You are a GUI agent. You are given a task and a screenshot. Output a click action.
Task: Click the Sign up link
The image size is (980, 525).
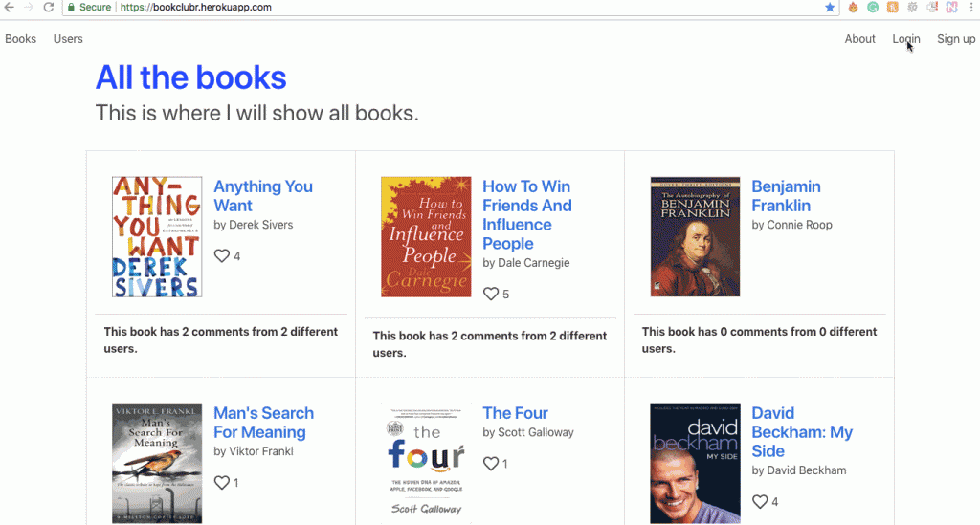(x=956, y=39)
